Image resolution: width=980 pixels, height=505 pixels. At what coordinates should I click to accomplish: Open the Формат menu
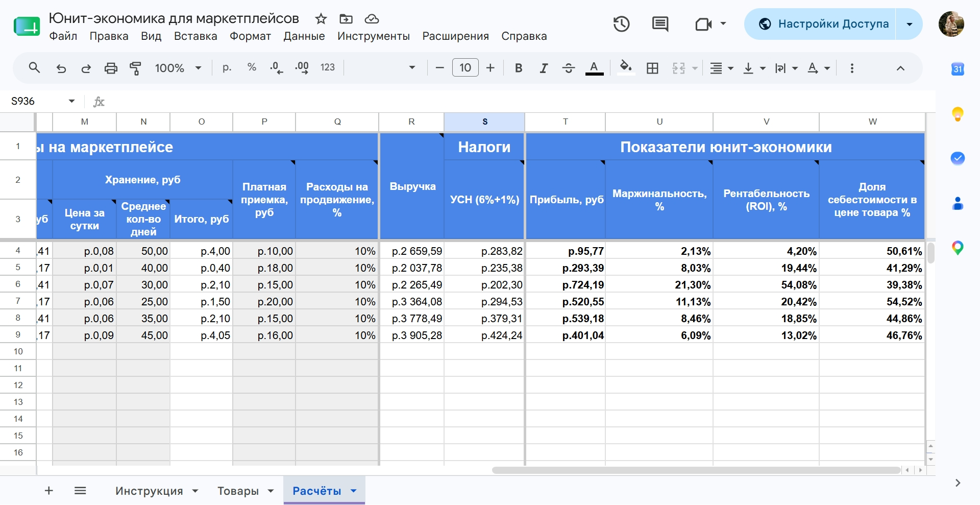250,36
